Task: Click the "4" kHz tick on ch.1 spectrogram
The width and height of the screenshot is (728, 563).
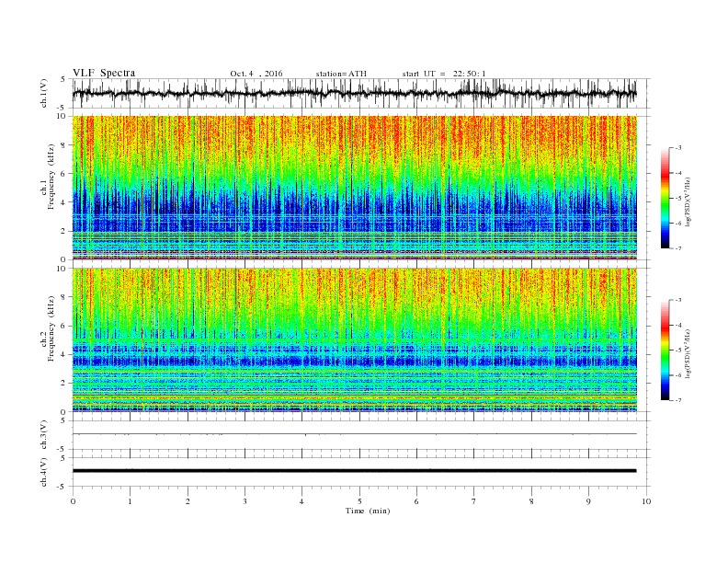Action: [63, 202]
